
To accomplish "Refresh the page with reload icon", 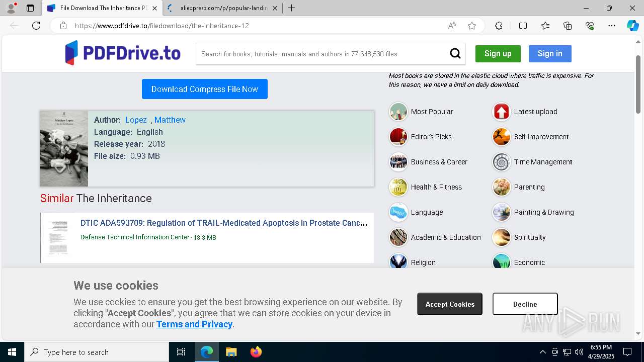I will (x=36, y=26).
